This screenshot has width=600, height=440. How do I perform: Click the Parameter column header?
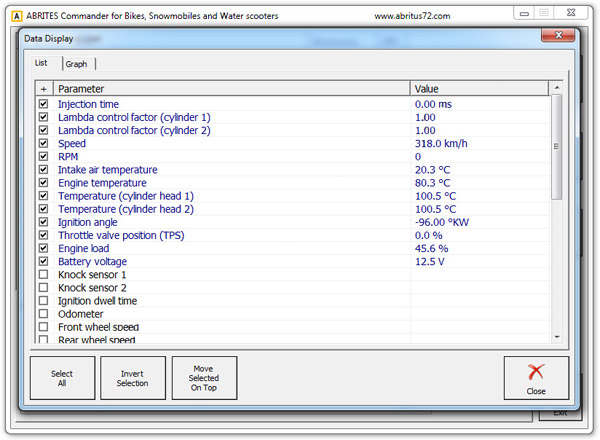coord(232,89)
